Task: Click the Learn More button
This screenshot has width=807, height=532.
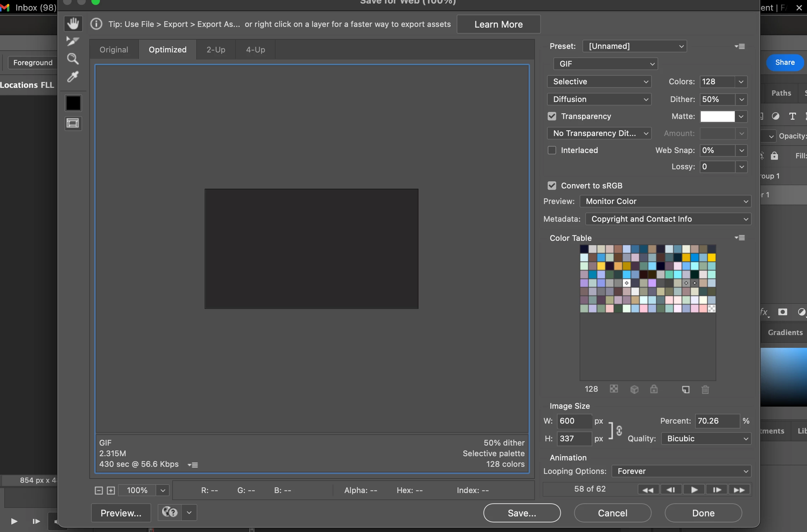Action: coord(498,24)
